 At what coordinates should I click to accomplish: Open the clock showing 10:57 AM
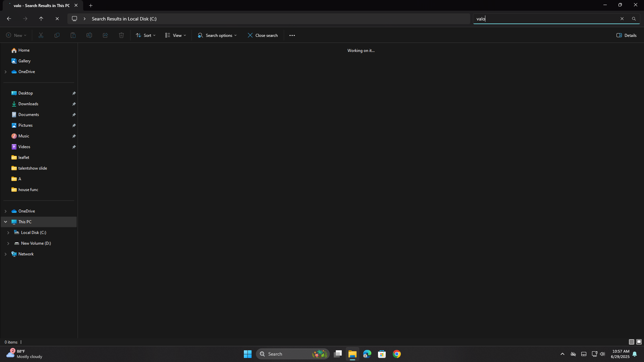[620, 354]
